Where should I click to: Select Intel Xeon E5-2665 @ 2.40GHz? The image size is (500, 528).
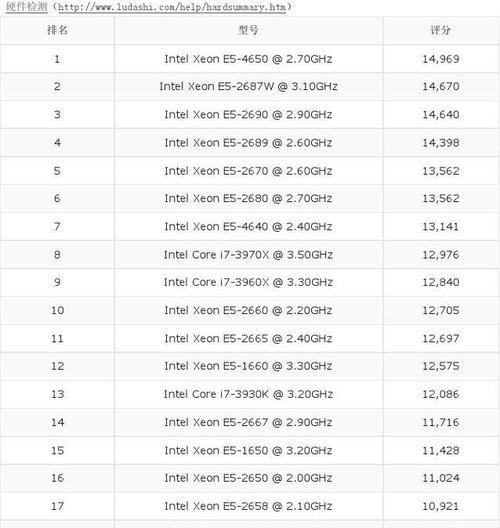(248, 338)
